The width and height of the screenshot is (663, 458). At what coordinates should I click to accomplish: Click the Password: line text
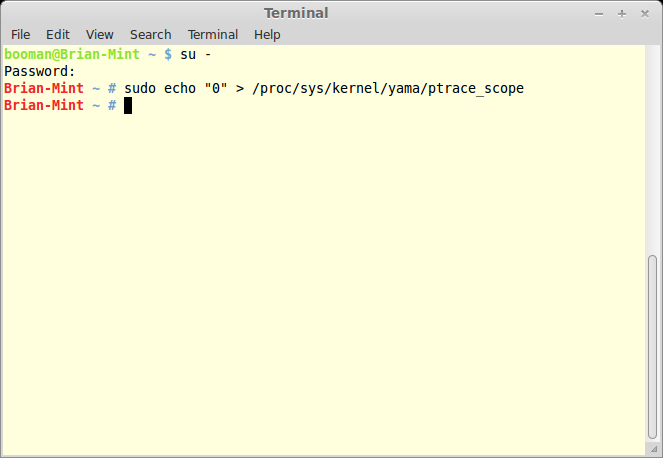(x=40, y=71)
